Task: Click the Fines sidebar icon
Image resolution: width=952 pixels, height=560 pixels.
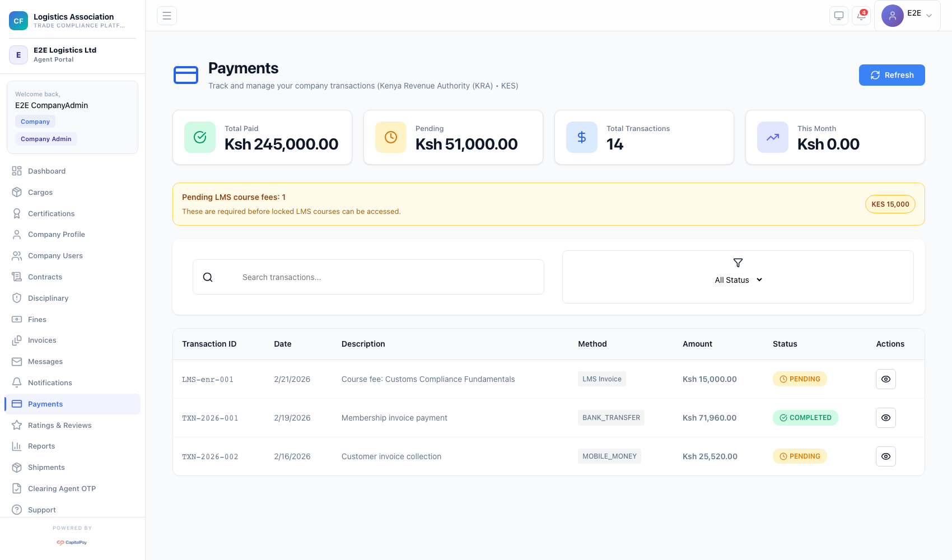Action: [x=17, y=319]
